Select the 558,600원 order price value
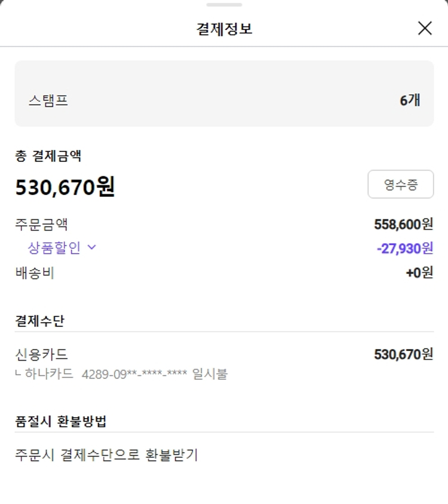The width and height of the screenshot is (448, 504). [x=403, y=224]
